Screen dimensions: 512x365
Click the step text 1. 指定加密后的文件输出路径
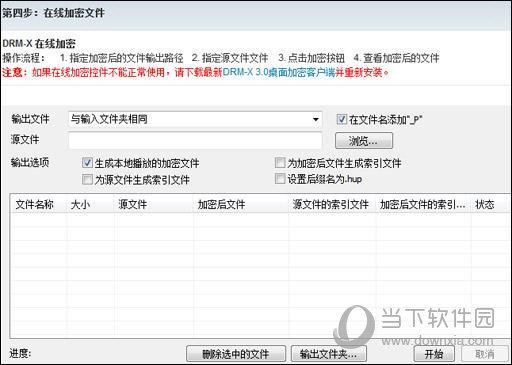[x=121, y=58]
